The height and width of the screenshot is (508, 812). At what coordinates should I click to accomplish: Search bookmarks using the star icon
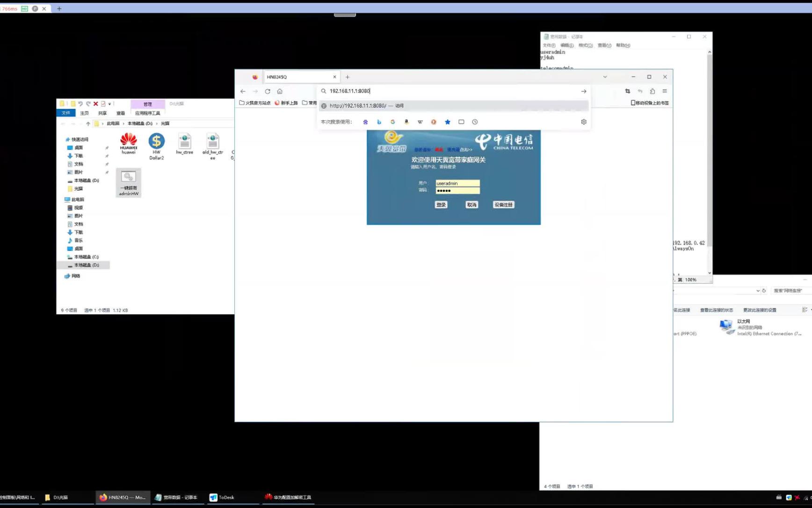pyautogui.click(x=448, y=122)
